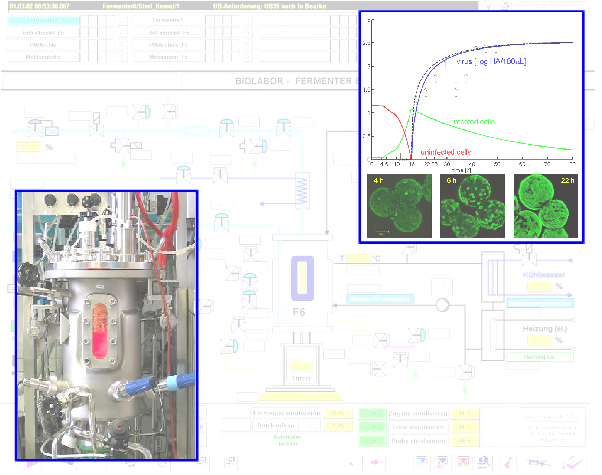
Task: Switch Ernte sterilisieren to AUS
Action: point(465,427)
